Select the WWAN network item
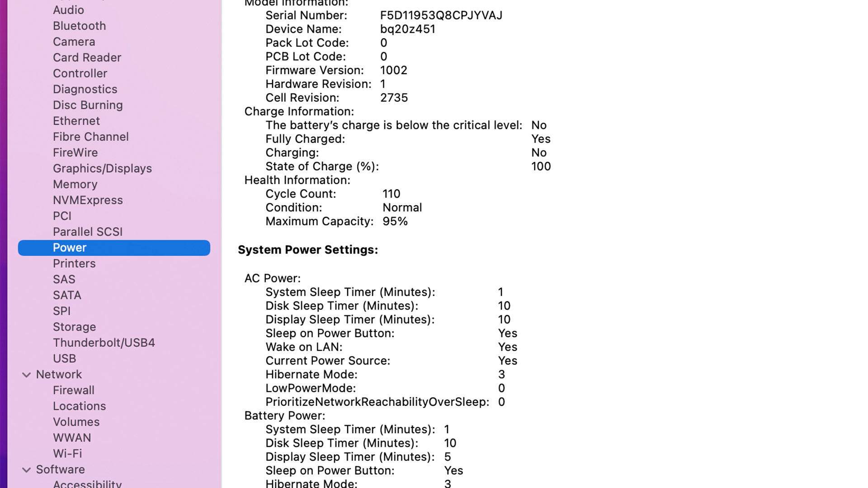868x488 pixels. tap(71, 437)
